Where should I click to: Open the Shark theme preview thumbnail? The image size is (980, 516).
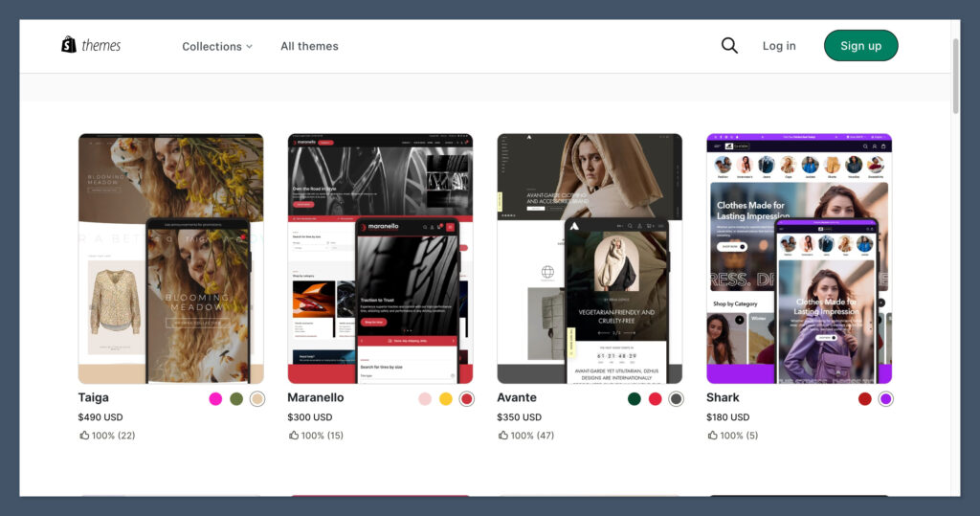point(799,258)
